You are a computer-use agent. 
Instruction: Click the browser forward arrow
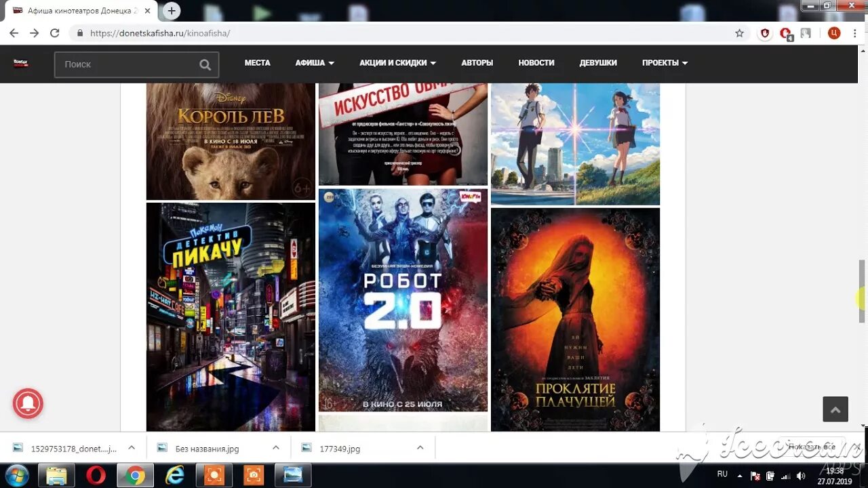point(34,33)
